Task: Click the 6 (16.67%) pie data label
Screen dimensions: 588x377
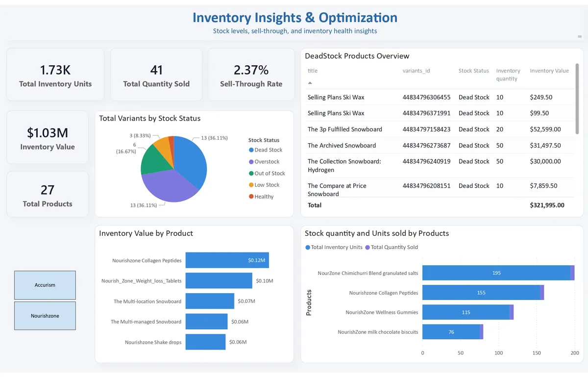Action: pos(126,148)
